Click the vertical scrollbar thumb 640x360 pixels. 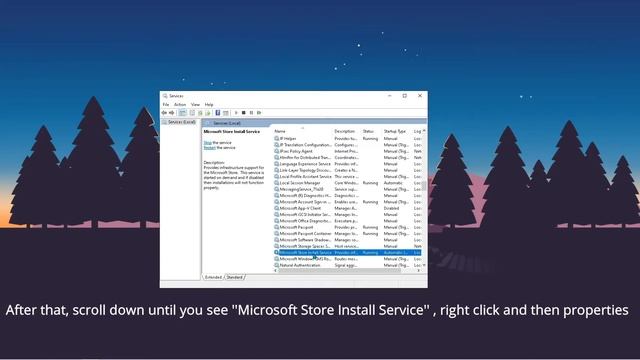pyautogui.click(x=424, y=186)
